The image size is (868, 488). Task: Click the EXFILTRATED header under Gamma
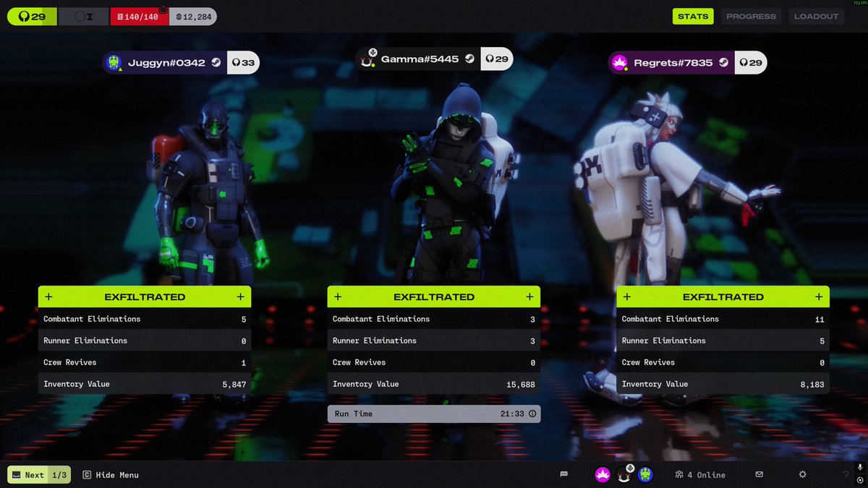pyautogui.click(x=434, y=296)
